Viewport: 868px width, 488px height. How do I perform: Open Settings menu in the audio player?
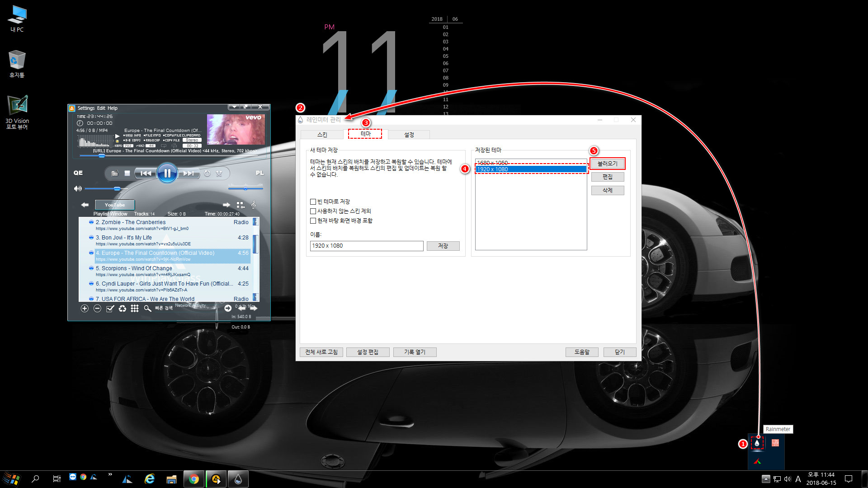point(86,108)
